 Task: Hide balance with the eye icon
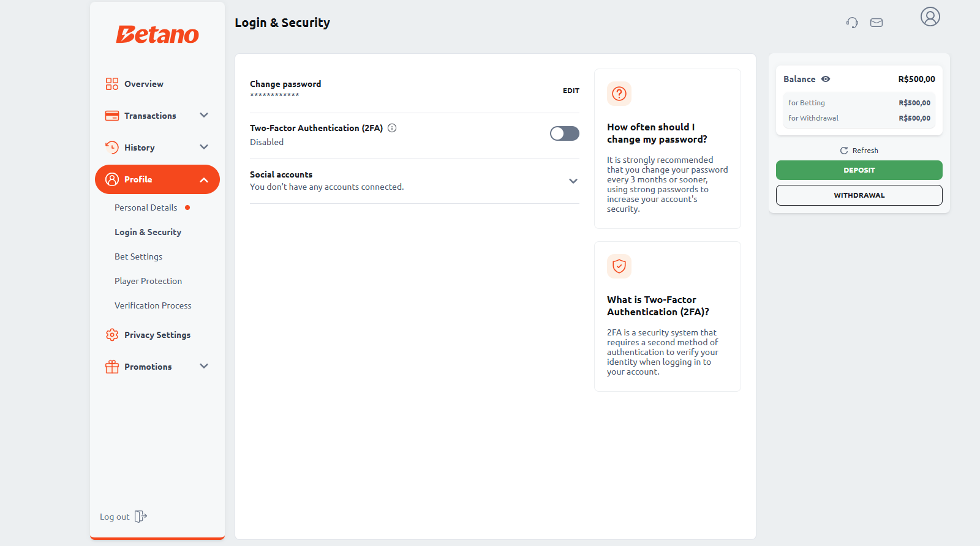tap(826, 79)
